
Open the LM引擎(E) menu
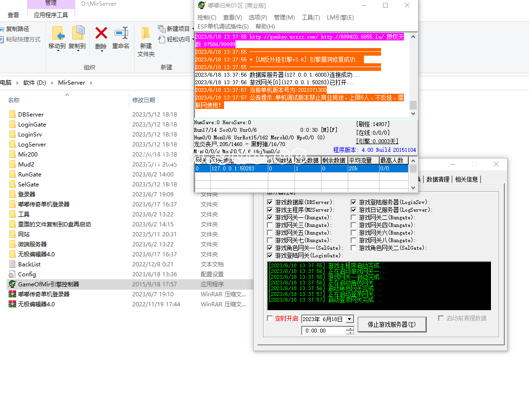[340, 18]
